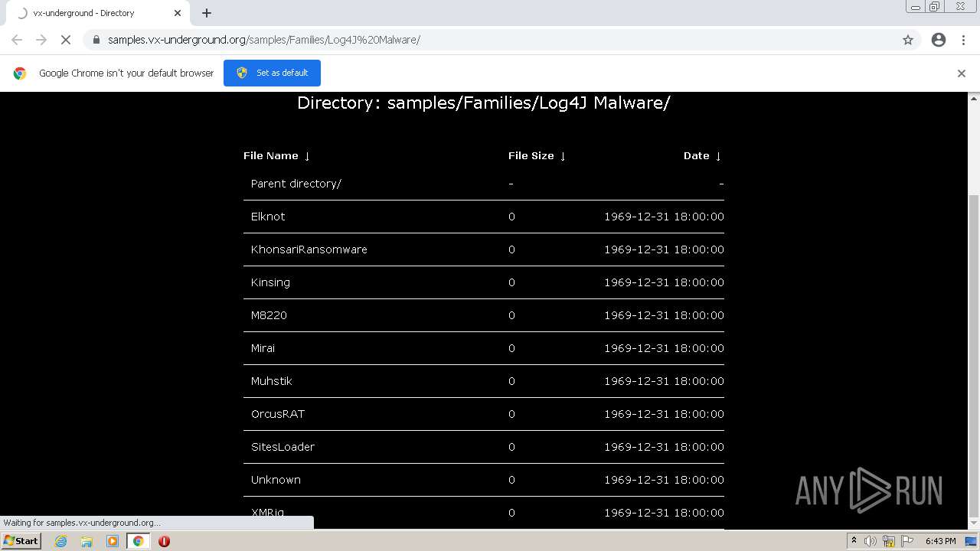Click the taskbar clock 6:43 PM

[x=940, y=541]
